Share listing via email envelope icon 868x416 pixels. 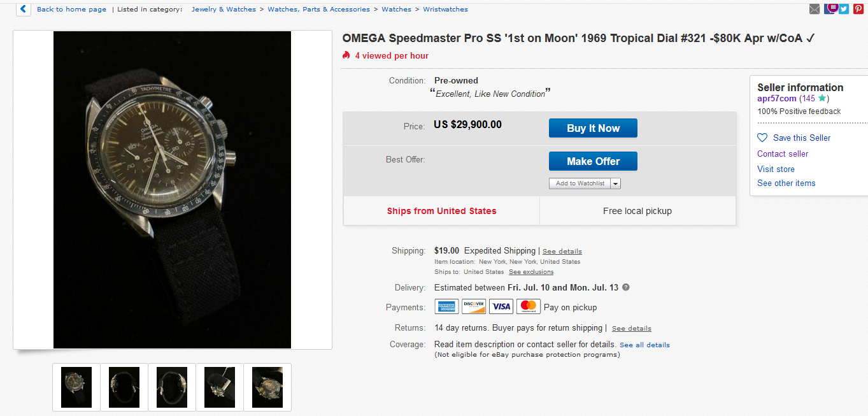click(x=815, y=9)
